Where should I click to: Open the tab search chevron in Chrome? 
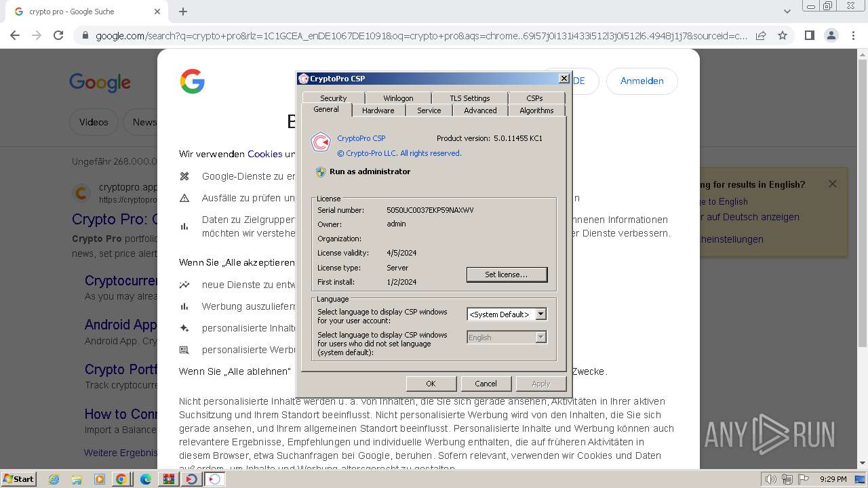pos(787,12)
